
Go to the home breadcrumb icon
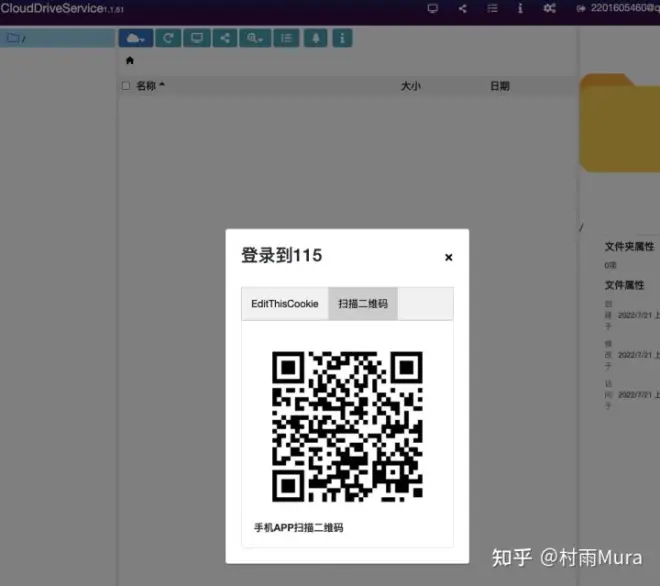click(130, 61)
